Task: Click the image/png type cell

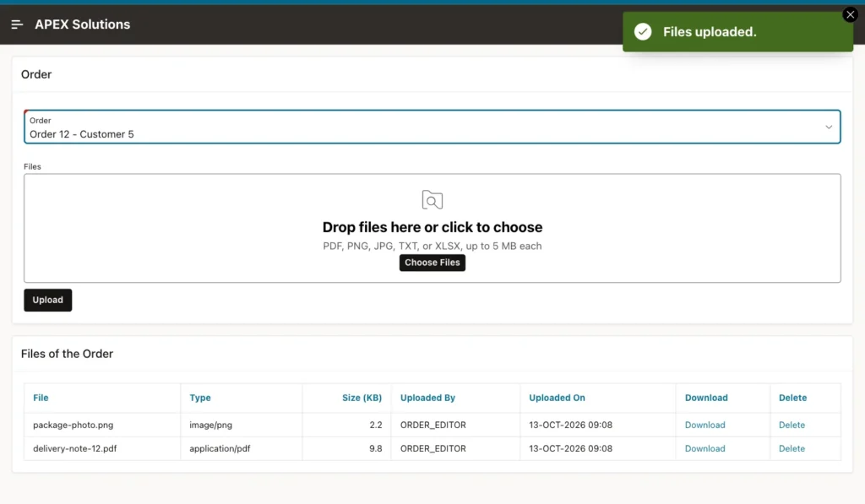Action: [210, 425]
